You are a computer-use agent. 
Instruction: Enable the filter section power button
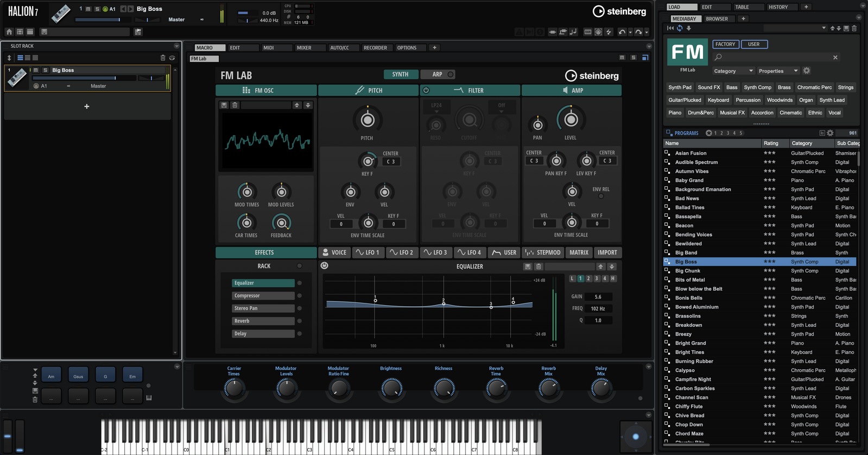(426, 90)
